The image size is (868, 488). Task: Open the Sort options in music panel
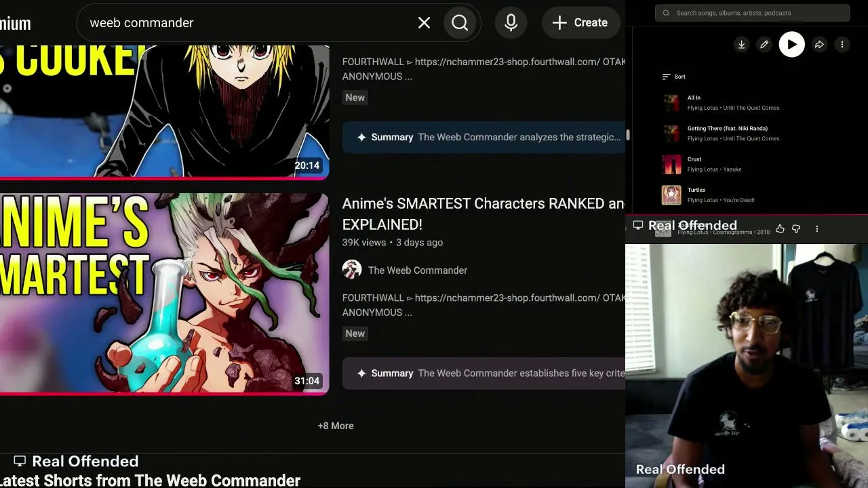[x=673, y=77]
